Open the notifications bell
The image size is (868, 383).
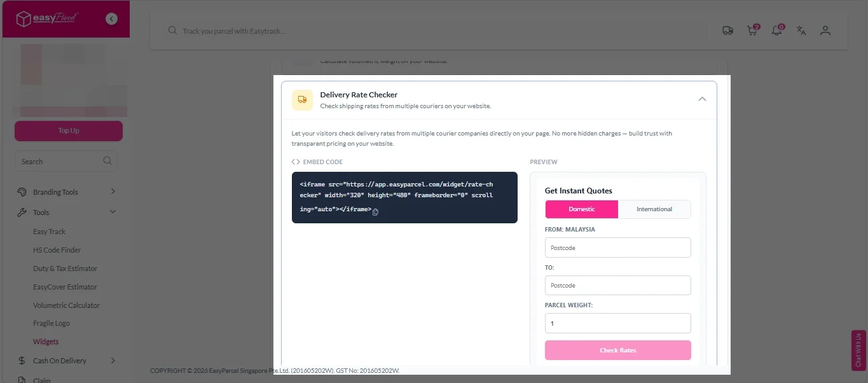777,30
